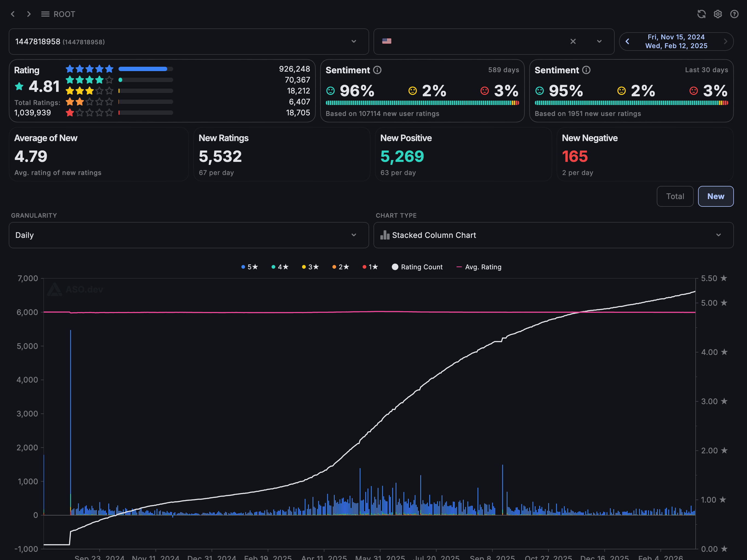Go forward with the right arrow icon

[29, 14]
